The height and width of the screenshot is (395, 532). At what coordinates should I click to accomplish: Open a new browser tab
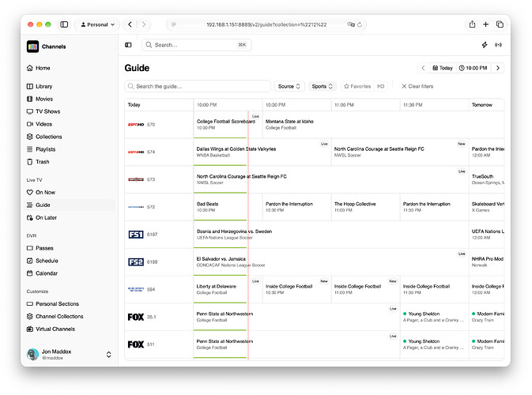click(486, 24)
